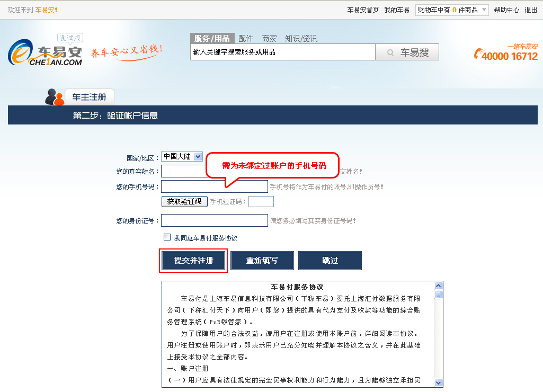Focus the 您的真实姓名 input field
Image resolution: width=543 pixels, height=392 pixels.
[x=183, y=172]
